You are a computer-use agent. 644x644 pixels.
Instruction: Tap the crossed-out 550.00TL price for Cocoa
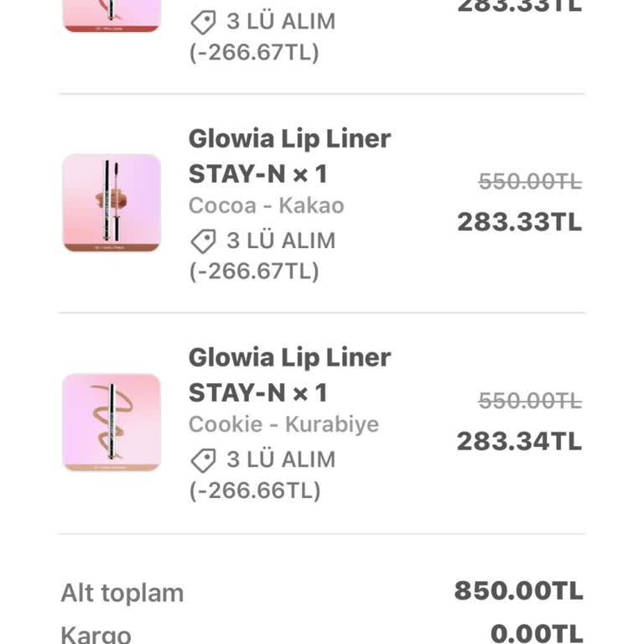pos(530,182)
